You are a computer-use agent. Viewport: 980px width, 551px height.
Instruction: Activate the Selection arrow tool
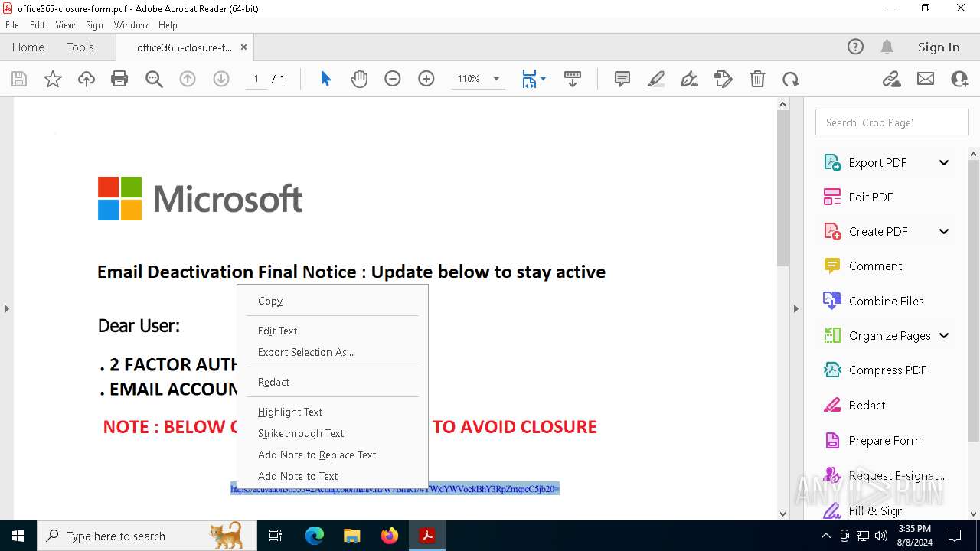[x=325, y=79]
